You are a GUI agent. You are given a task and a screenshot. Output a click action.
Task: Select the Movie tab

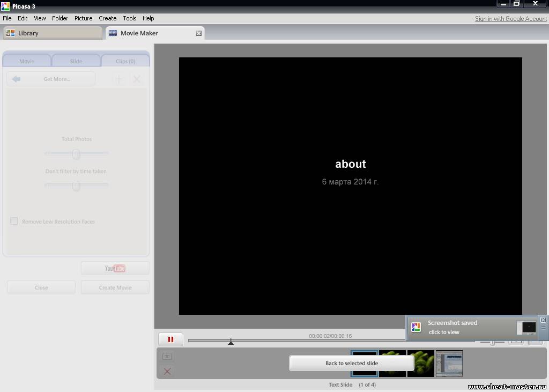tap(27, 61)
